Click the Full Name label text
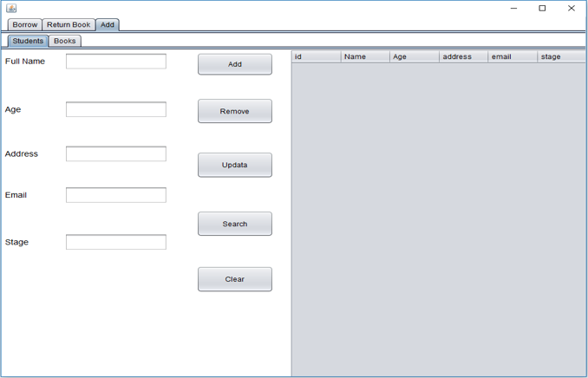Screen dimensions: 588x378 click(x=25, y=62)
